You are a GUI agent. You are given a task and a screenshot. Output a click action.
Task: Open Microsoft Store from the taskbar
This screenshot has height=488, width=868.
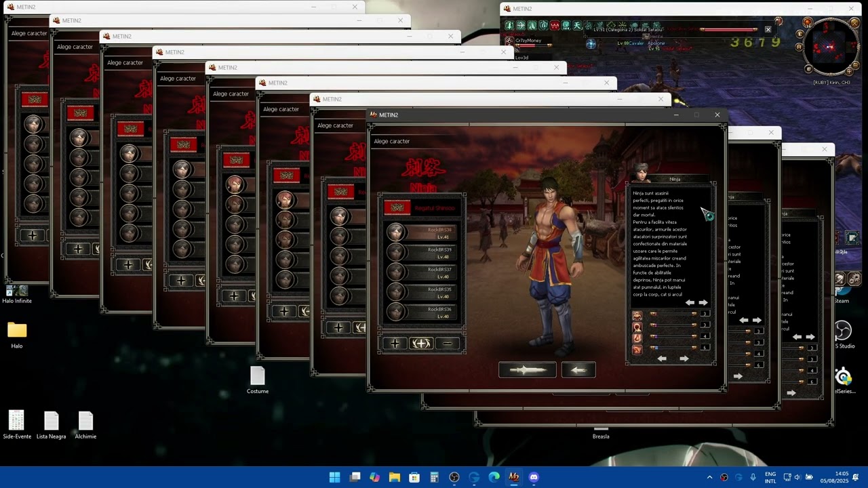point(414,477)
